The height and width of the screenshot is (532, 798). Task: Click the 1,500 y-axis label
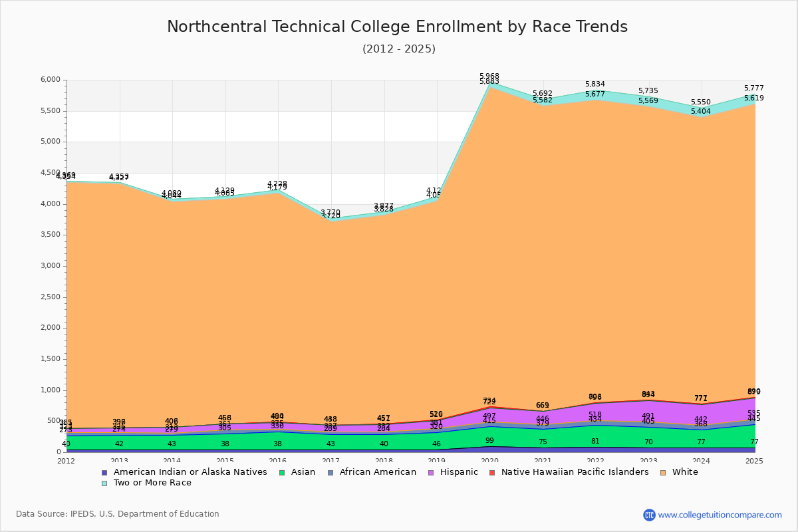tap(51, 359)
